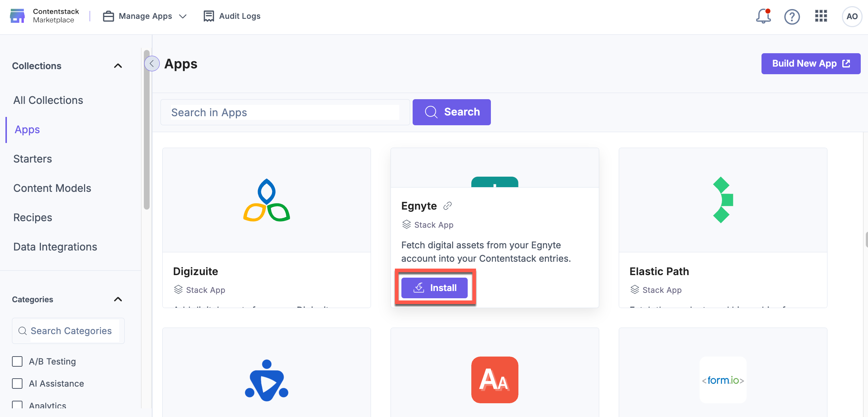Image resolution: width=868 pixels, height=417 pixels.
Task: Click the red Aa app logo
Action: click(x=494, y=380)
